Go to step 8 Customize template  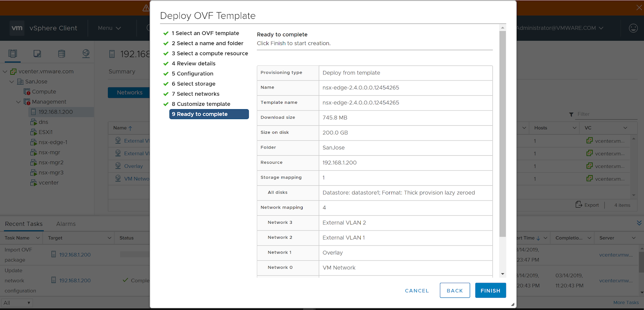[201, 103]
